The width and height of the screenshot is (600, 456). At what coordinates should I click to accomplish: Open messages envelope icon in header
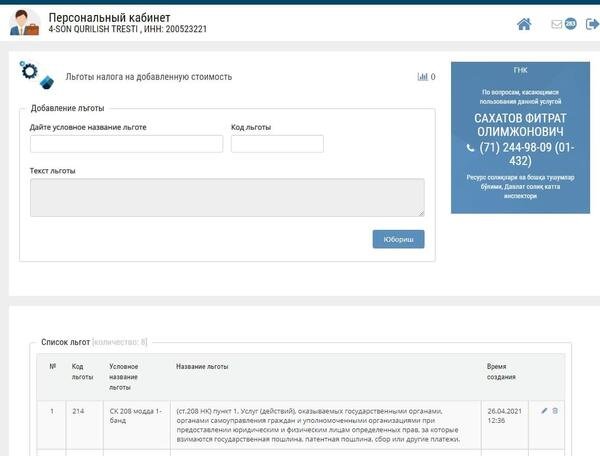(x=556, y=24)
